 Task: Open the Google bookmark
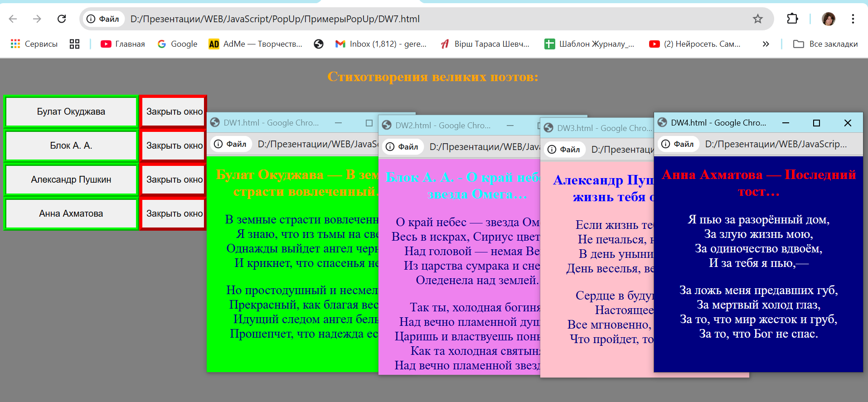(177, 44)
